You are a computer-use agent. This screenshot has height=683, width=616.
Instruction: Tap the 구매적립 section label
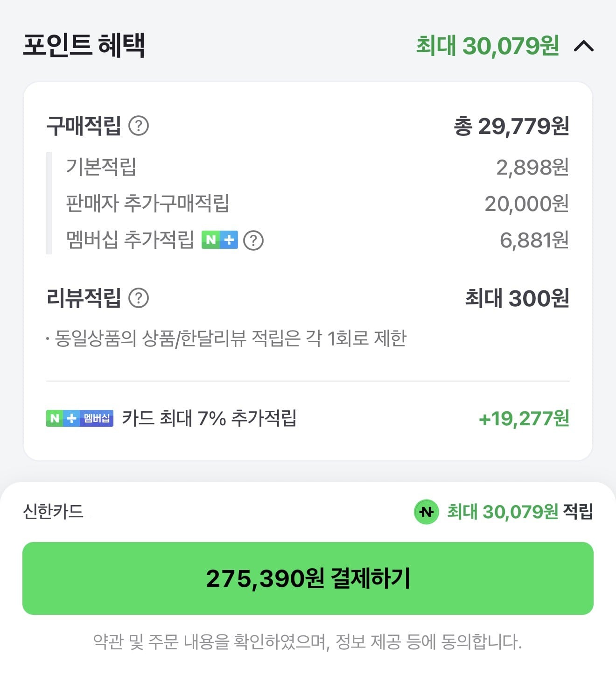click(84, 126)
